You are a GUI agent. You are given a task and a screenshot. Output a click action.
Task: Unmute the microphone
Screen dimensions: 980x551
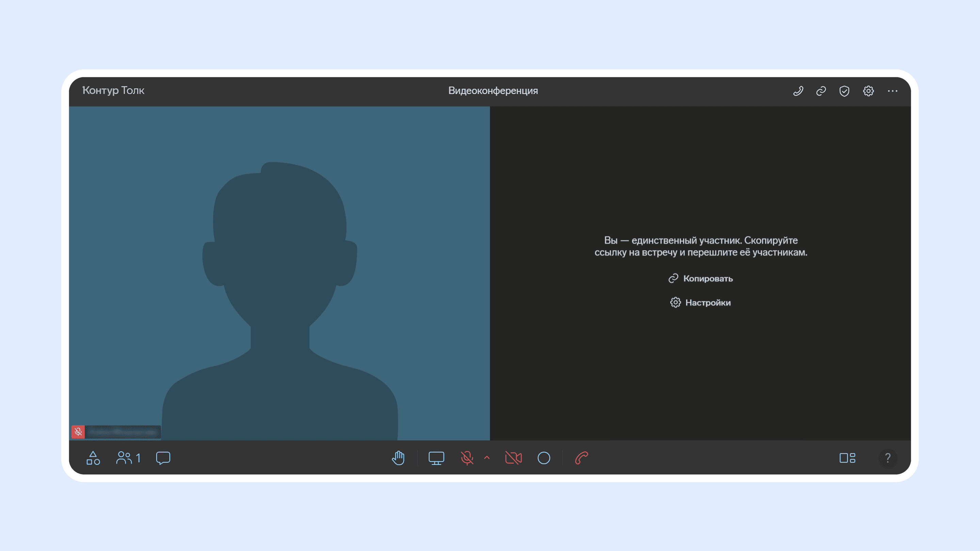[x=467, y=458]
